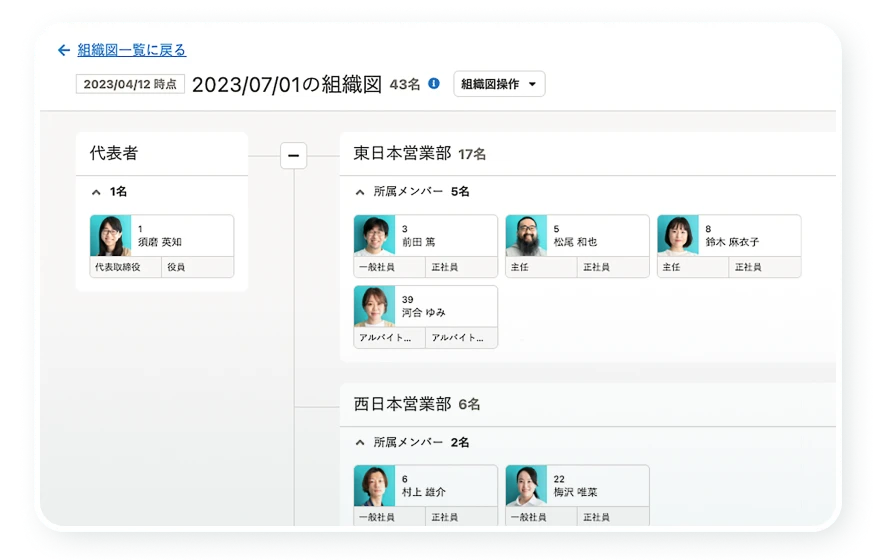Select the 東日本営業部 department heading
Viewport: 876px width, 560px height.
click(x=402, y=154)
